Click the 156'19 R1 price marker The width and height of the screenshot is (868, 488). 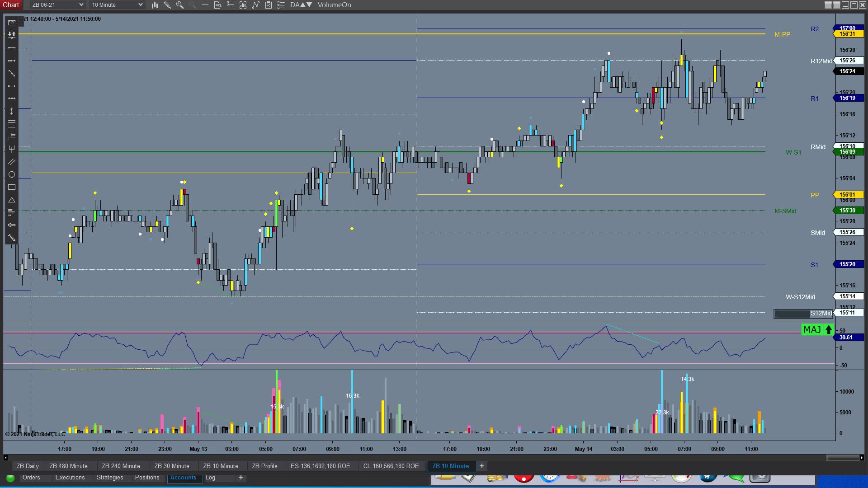pyautogui.click(x=848, y=98)
